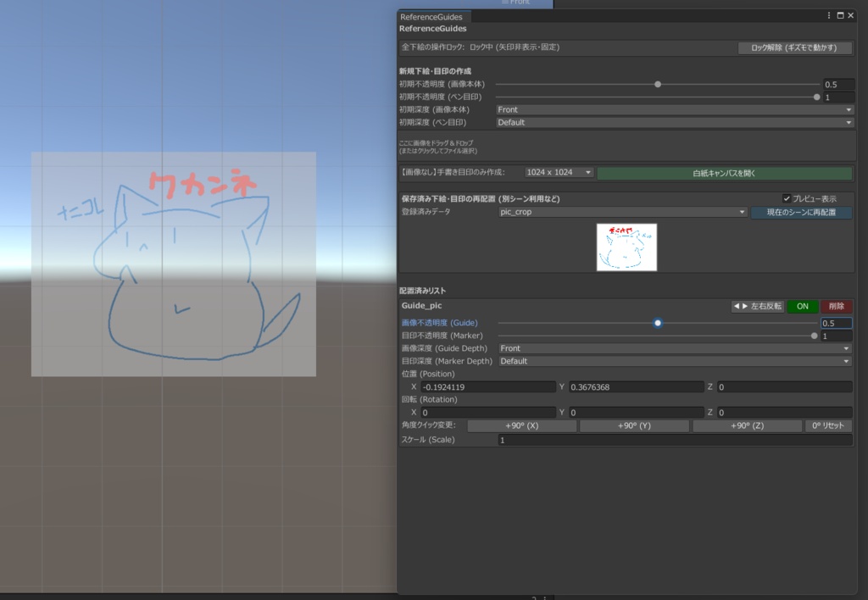Click the Rotation Z field
Screen dimensions: 868x600
pyautogui.click(x=784, y=413)
